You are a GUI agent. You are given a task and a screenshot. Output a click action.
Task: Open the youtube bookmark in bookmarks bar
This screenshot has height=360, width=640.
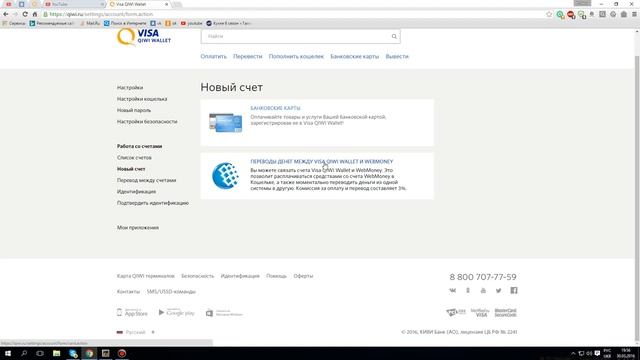(191, 24)
